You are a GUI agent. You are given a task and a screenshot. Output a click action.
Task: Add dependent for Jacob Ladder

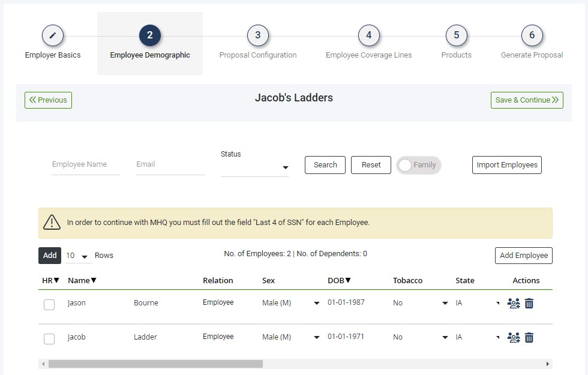tap(514, 337)
